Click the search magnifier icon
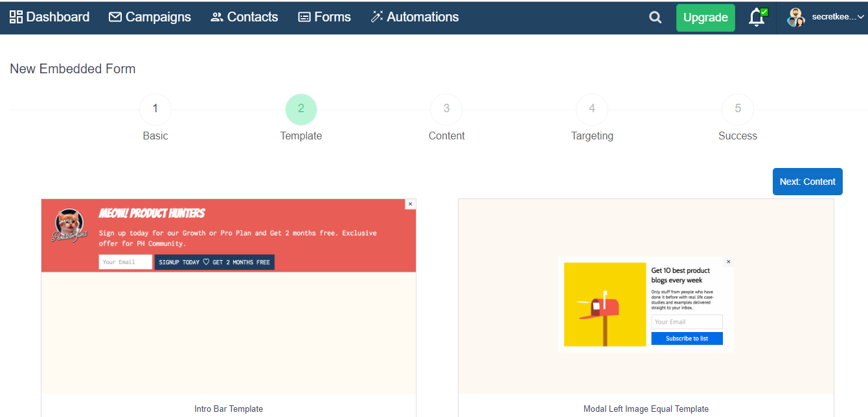 click(x=656, y=18)
